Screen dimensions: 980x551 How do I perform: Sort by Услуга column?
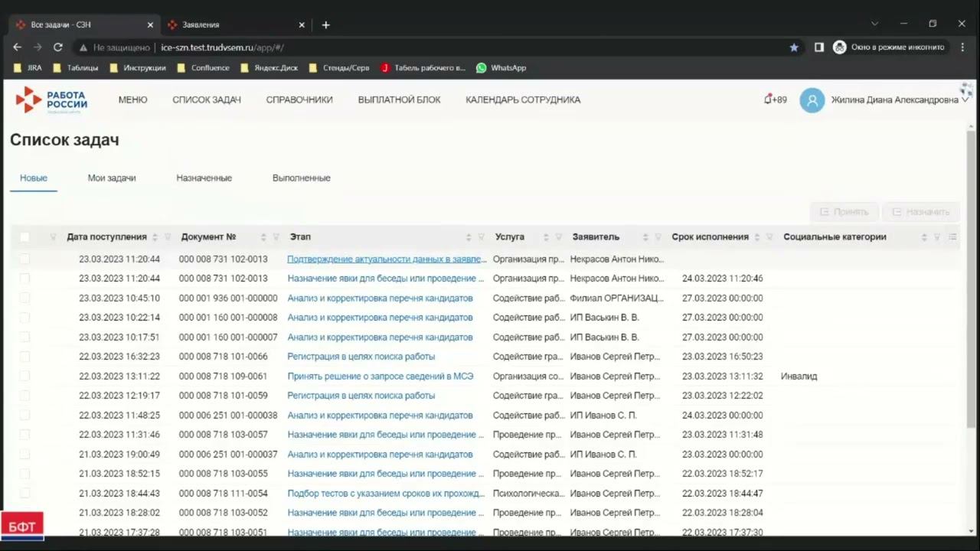[x=546, y=237]
